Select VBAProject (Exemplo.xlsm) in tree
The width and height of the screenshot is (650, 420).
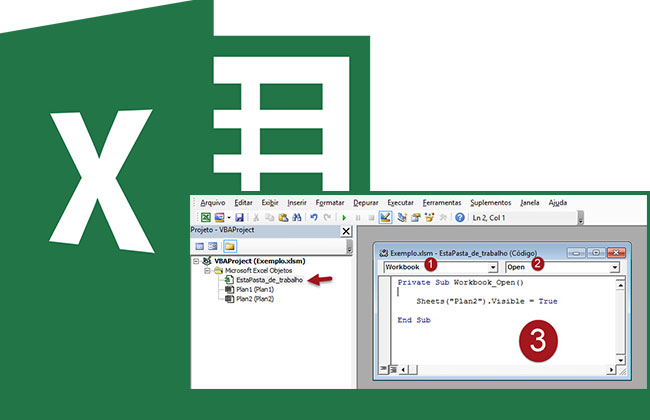(260, 261)
